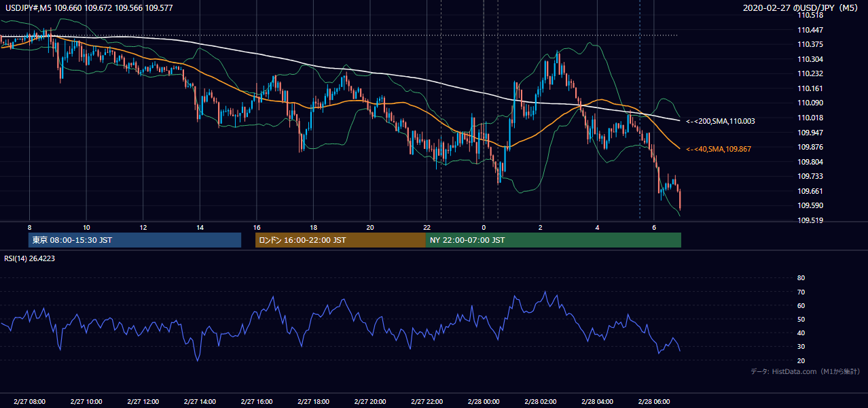This screenshot has height=408, width=868.
Task: Click the hour label 16 under the chart
Action: (257, 227)
